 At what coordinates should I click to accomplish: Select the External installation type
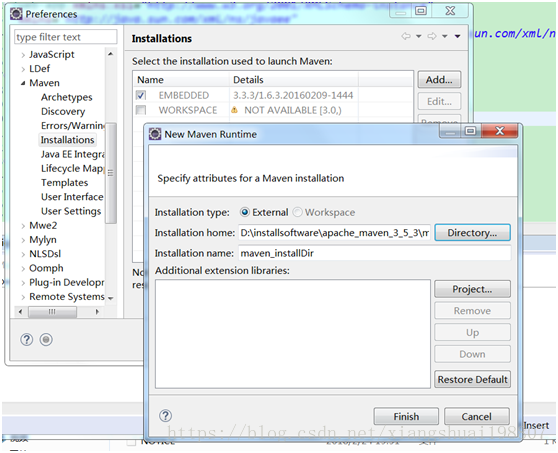(x=245, y=212)
